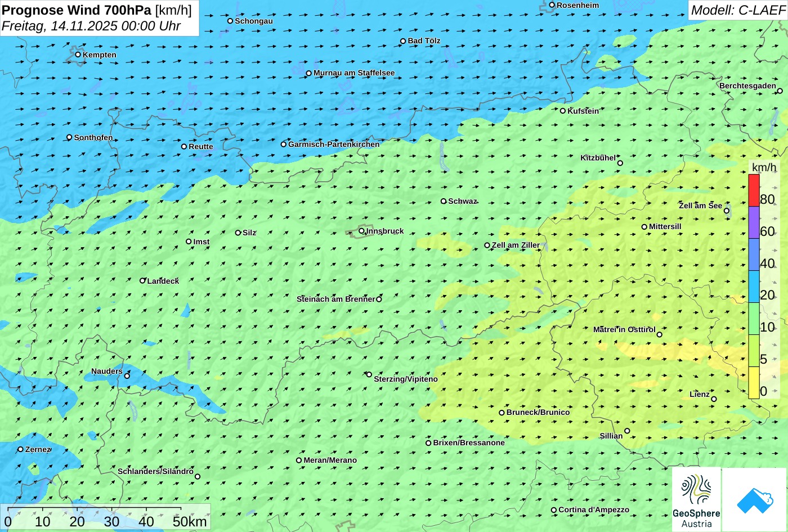
Task: Click the Schwaz marker circle
Action: coord(444,201)
